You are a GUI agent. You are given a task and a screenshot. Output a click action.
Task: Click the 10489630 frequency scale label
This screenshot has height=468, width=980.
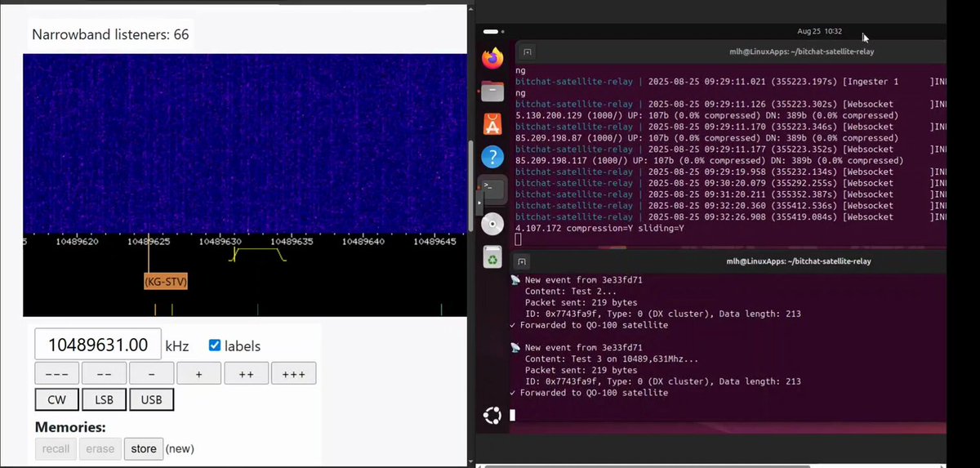(x=220, y=242)
